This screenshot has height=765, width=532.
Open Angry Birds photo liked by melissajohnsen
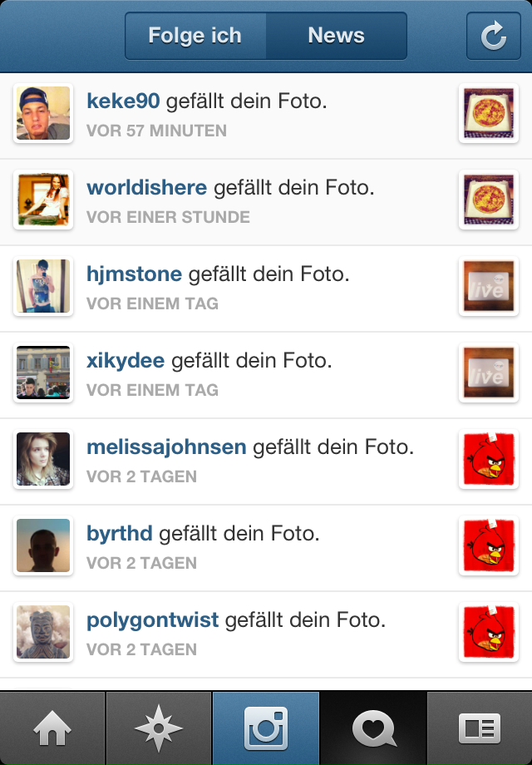(489, 459)
